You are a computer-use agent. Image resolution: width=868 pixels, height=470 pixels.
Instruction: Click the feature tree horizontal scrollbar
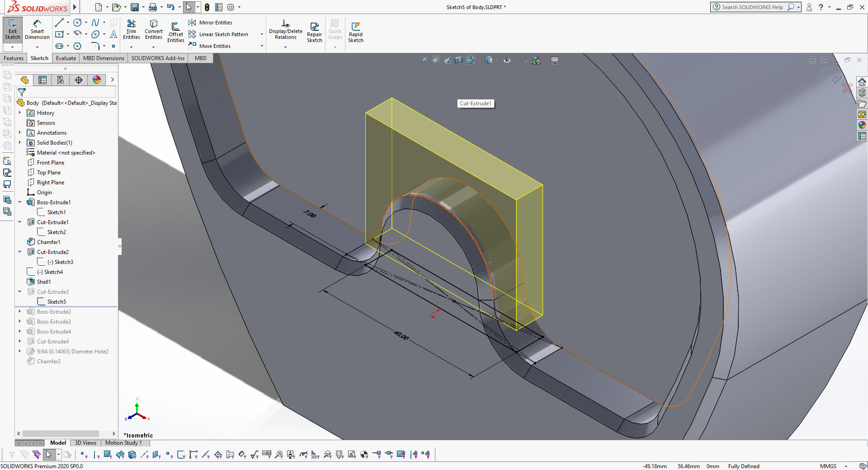(61, 434)
